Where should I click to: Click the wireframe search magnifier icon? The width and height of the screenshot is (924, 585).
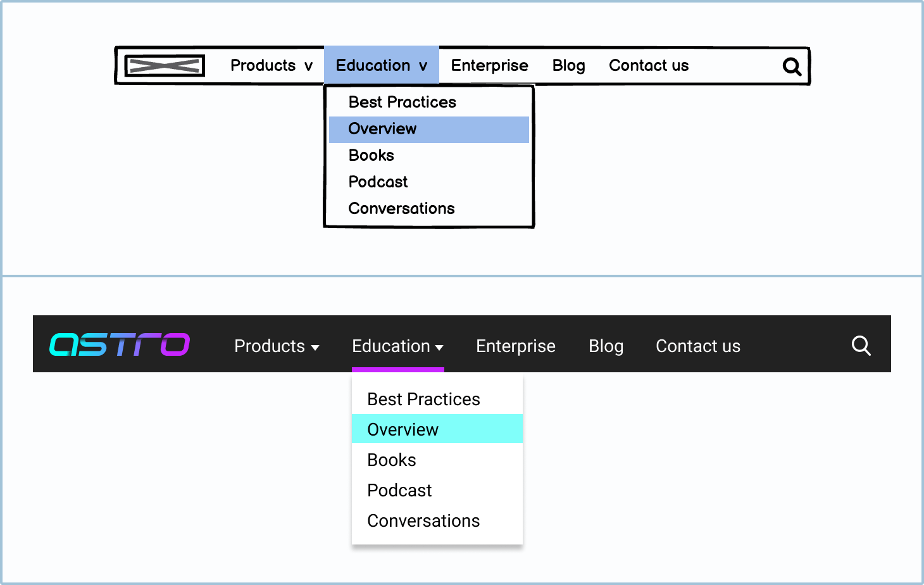(x=792, y=66)
